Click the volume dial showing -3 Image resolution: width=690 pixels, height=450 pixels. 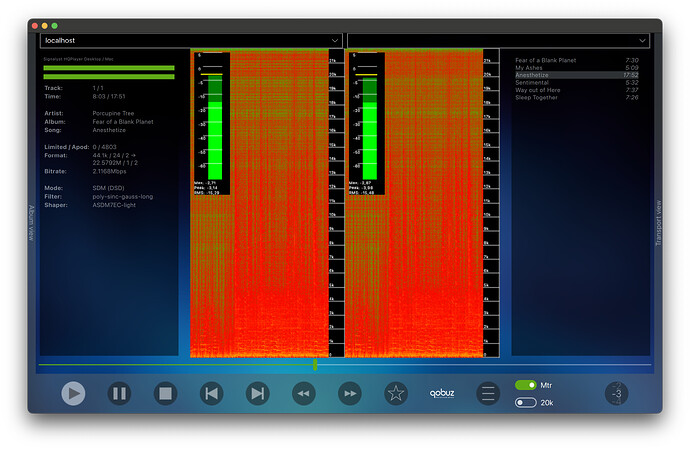point(617,393)
